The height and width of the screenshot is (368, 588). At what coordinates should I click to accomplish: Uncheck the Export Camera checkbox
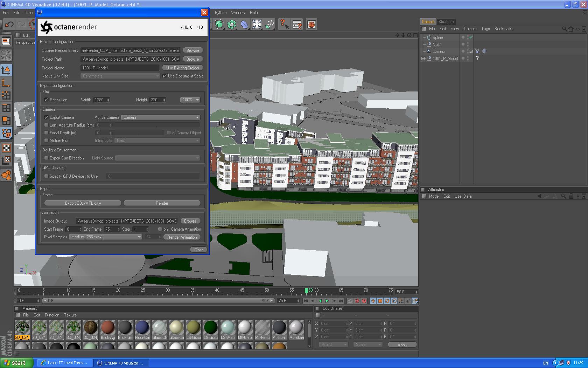46,117
